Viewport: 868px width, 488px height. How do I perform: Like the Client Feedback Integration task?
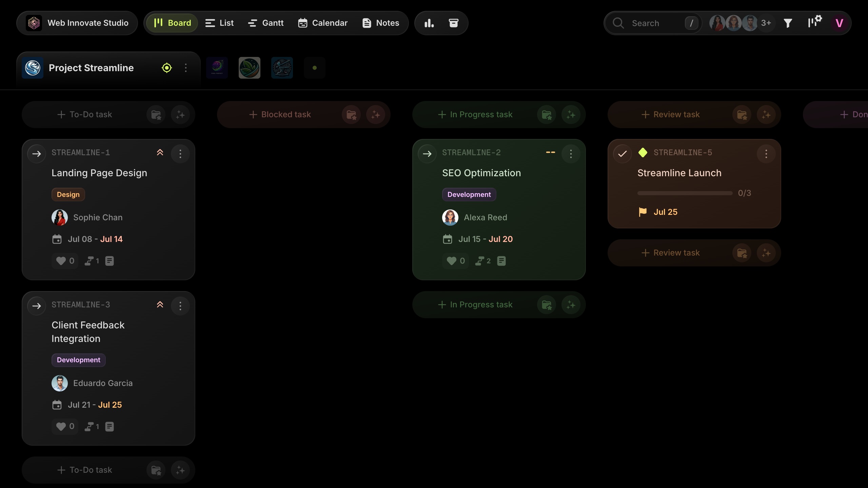(65, 427)
